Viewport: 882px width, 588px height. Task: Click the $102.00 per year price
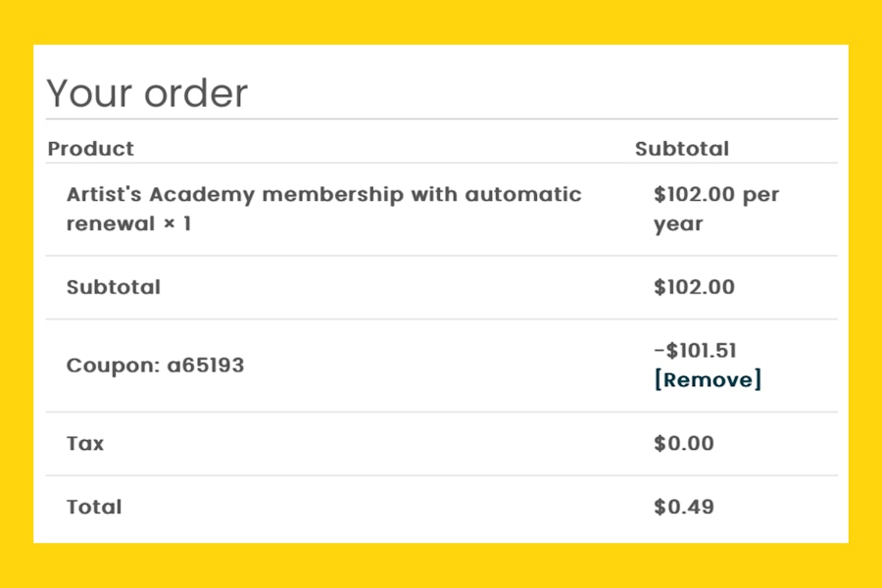pos(716,209)
